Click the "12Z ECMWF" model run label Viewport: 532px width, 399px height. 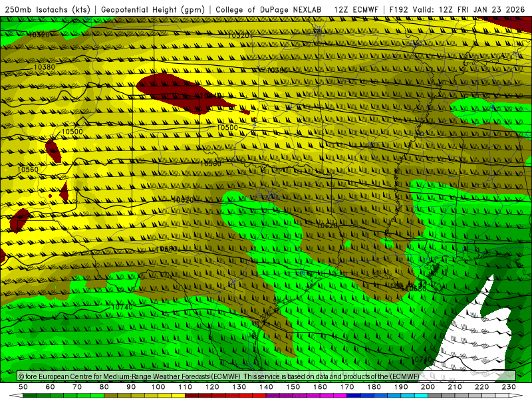pyautogui.click(x=356, y=9)
